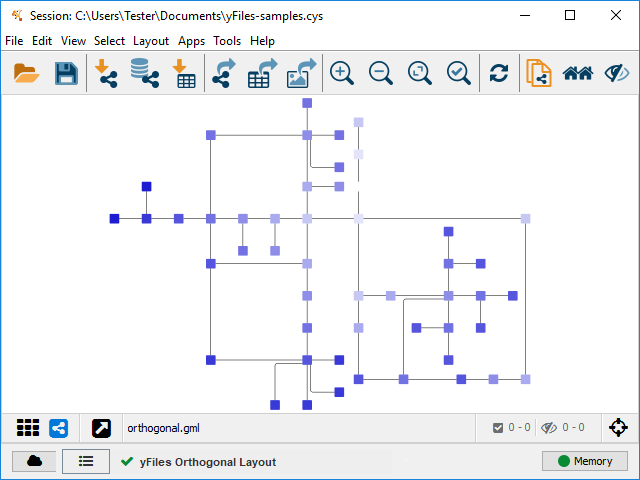The height and width of the screenshot is (480, 640).
Task: Open the File menu
Action: point(14,41)
